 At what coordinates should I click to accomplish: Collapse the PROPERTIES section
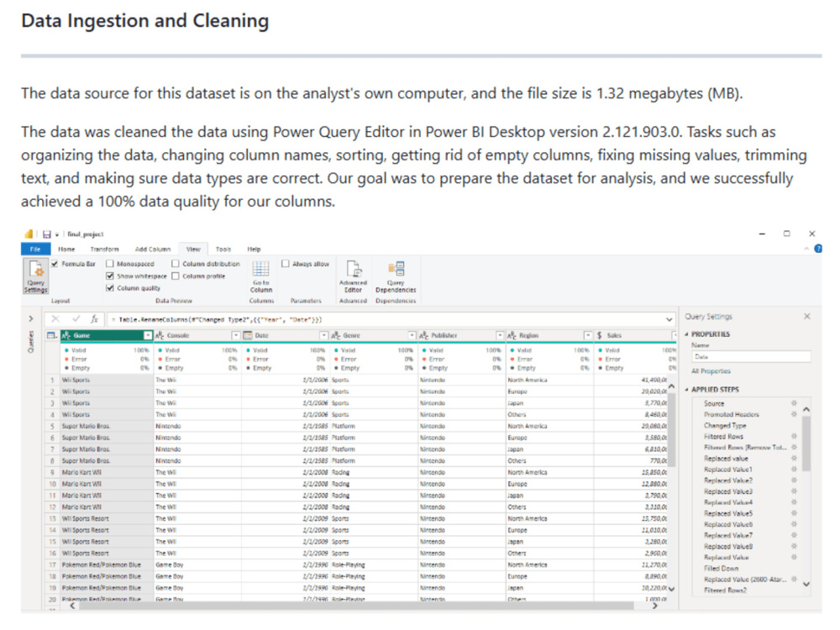tap(687, 334)
